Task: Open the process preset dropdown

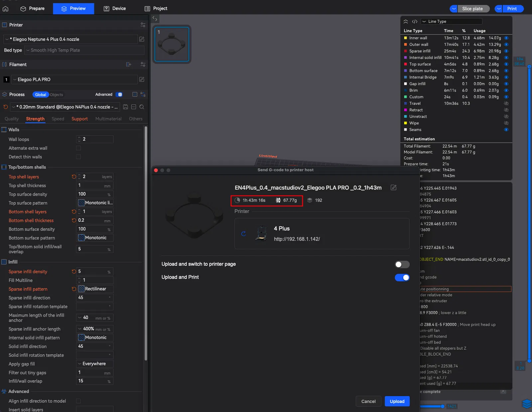Action: click(65, 107)
